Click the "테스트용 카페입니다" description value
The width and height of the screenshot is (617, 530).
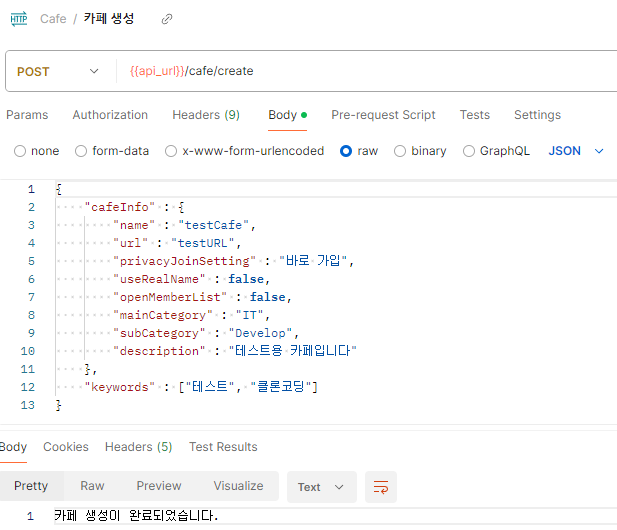[x=292, y=351]
